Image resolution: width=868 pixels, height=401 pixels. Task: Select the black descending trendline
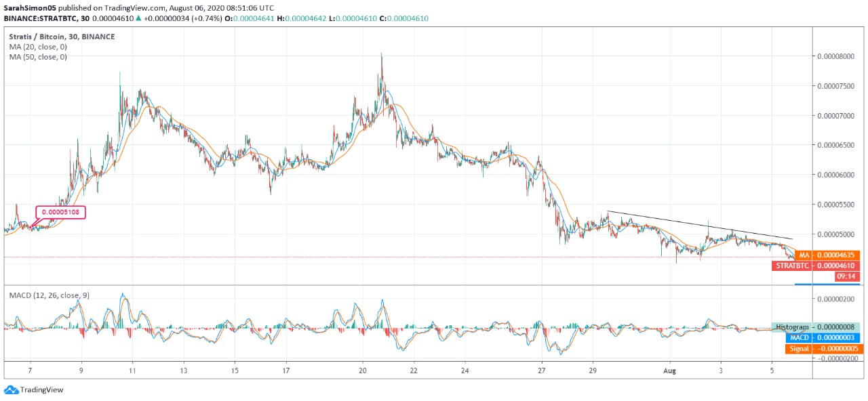[700, 225]
